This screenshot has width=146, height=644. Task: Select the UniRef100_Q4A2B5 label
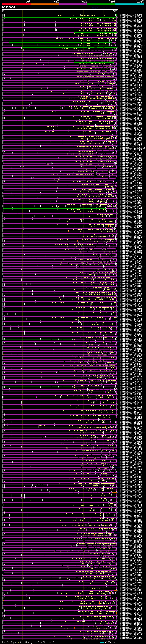(131, 108)
